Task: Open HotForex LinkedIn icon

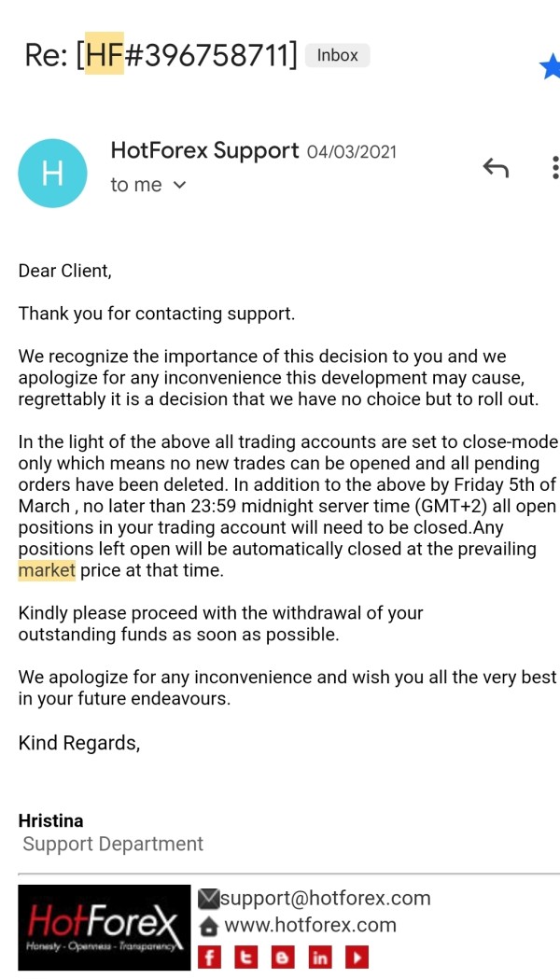Action: click(x=319, y=957)
